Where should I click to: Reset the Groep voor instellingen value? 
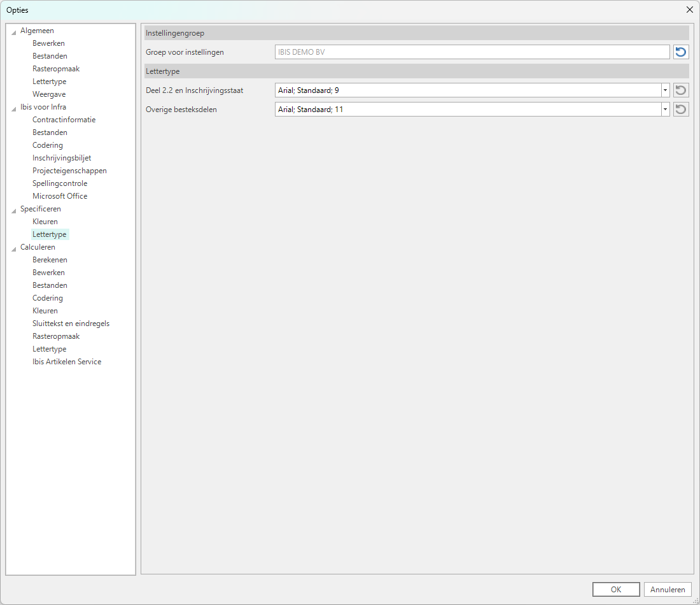tap(681, 52)
